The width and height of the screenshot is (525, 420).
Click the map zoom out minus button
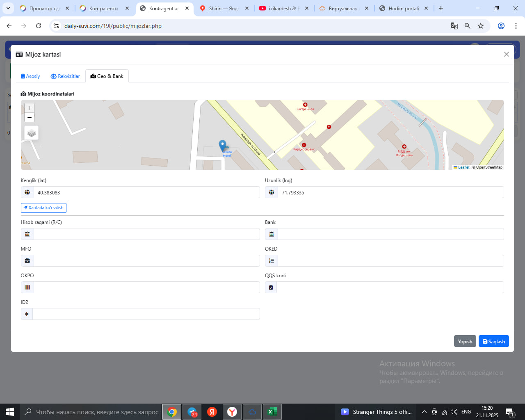click(x=29, y=118)
